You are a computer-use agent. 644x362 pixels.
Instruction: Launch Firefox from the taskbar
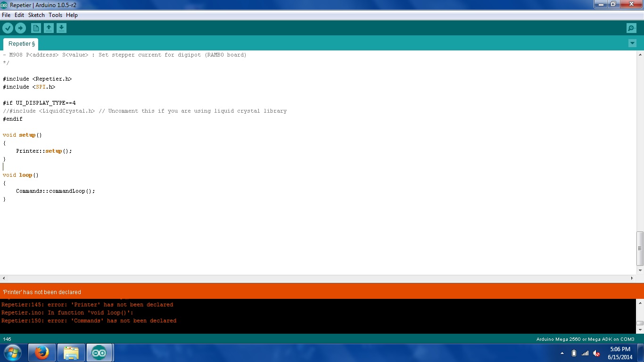pos(42,353)
